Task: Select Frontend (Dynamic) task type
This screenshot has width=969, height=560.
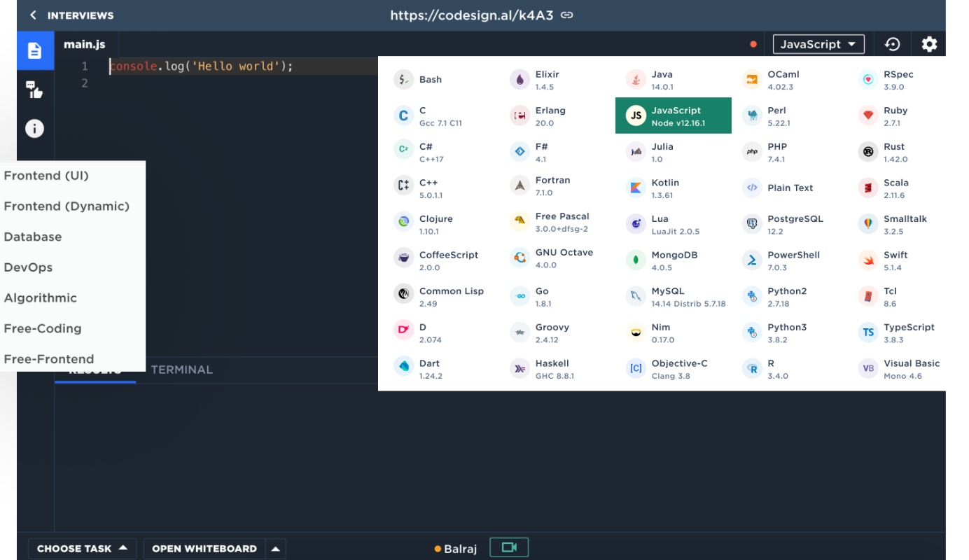Action: (67, 206)
